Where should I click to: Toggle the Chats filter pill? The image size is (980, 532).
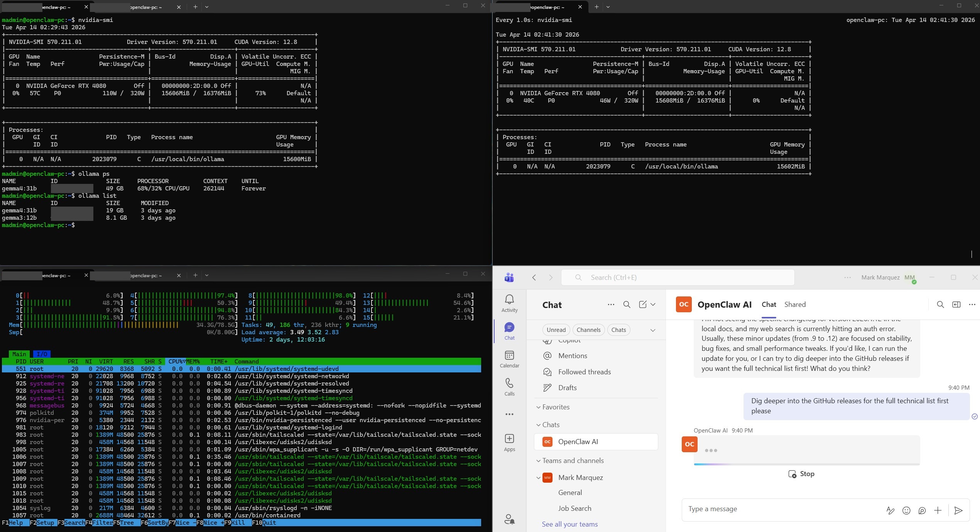618,330
